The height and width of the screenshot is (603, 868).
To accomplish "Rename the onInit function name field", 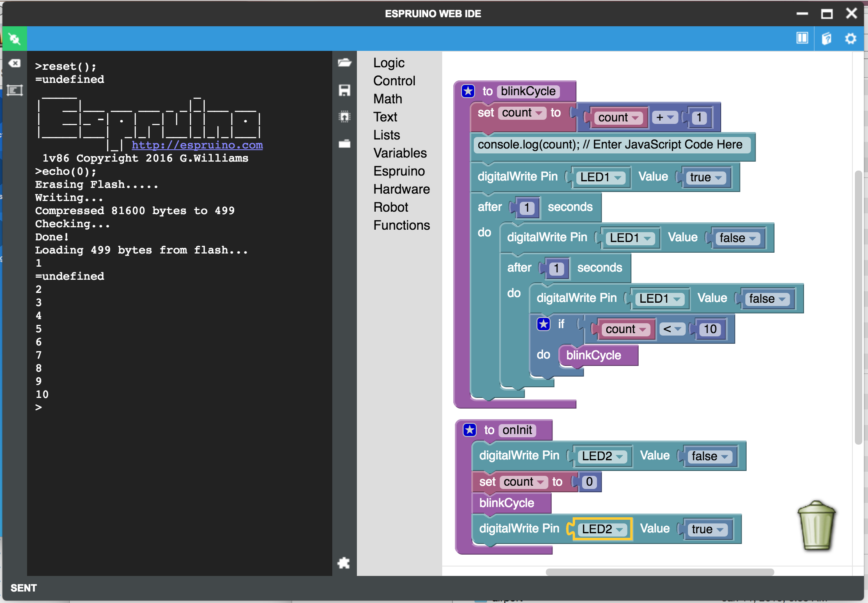I will [517, 430].
